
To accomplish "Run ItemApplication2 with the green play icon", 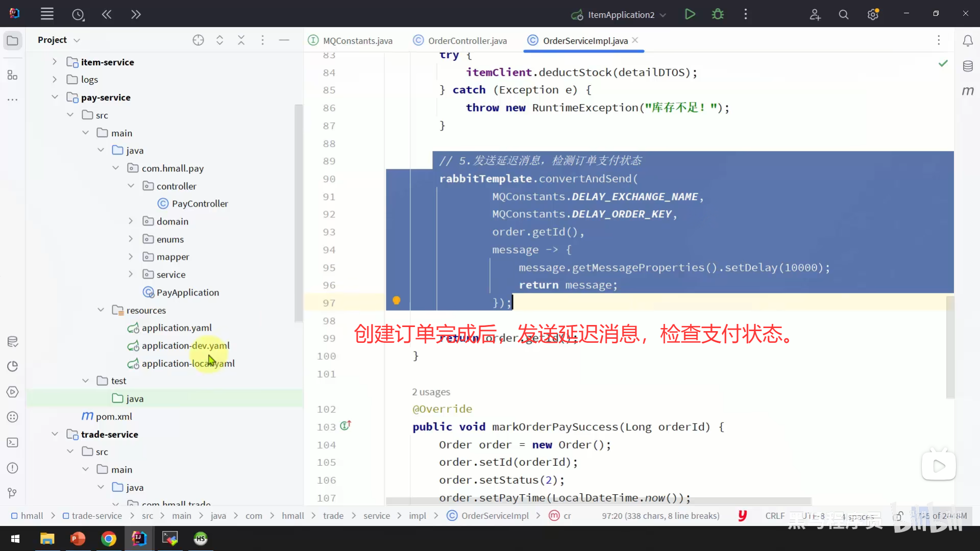I will (690, 14).
